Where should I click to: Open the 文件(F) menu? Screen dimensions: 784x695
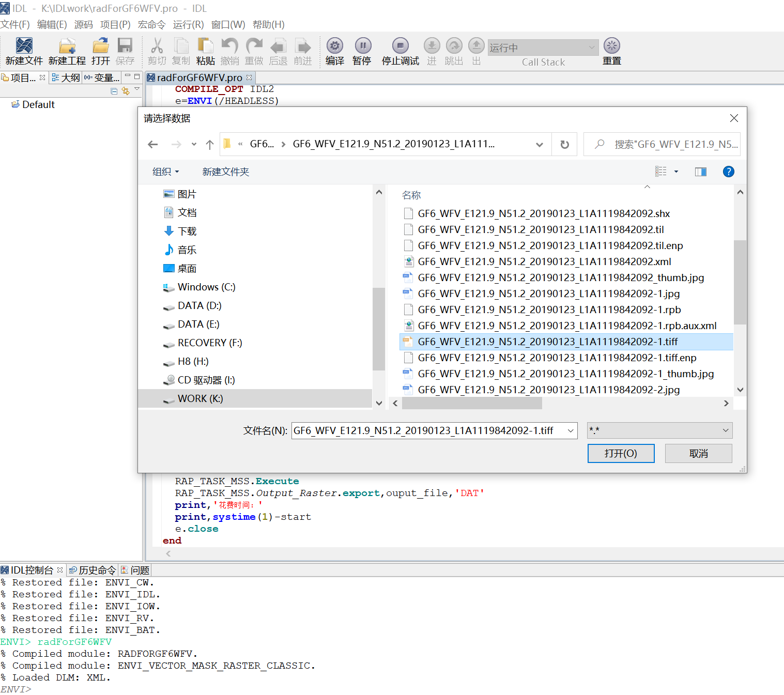point(15,24)
